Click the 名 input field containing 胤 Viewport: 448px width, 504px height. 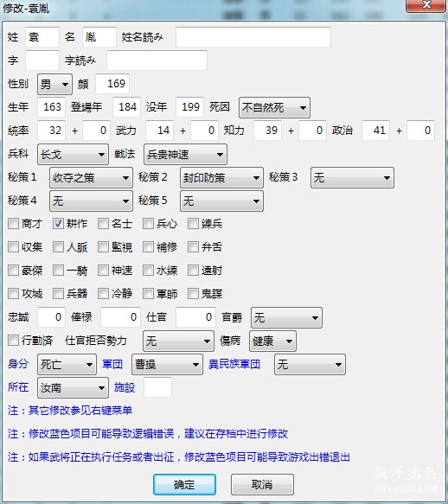pos(99,37)
